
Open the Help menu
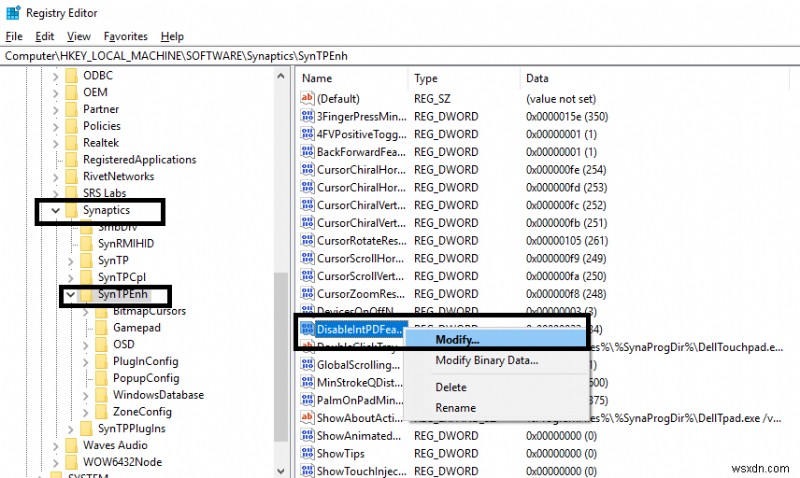[x=172, y=36]
